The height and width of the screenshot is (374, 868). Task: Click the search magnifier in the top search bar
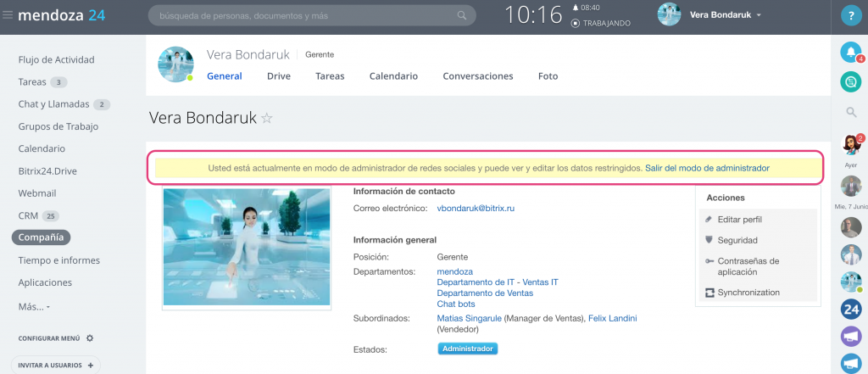pyautogui.click(x=462, y=15)
